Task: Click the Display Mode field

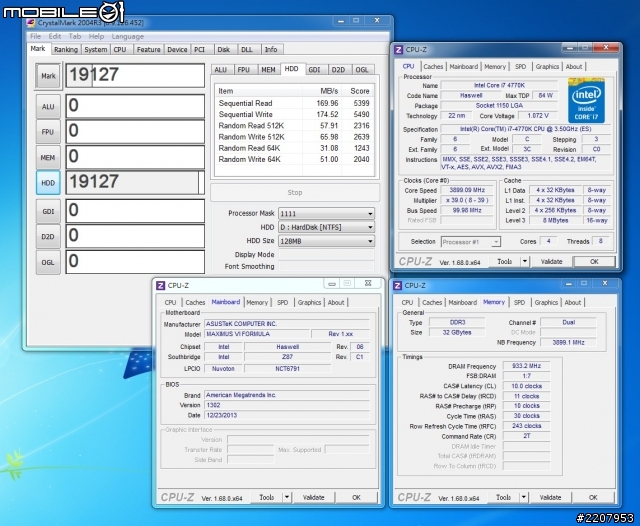Action: (x=326, y=255)
